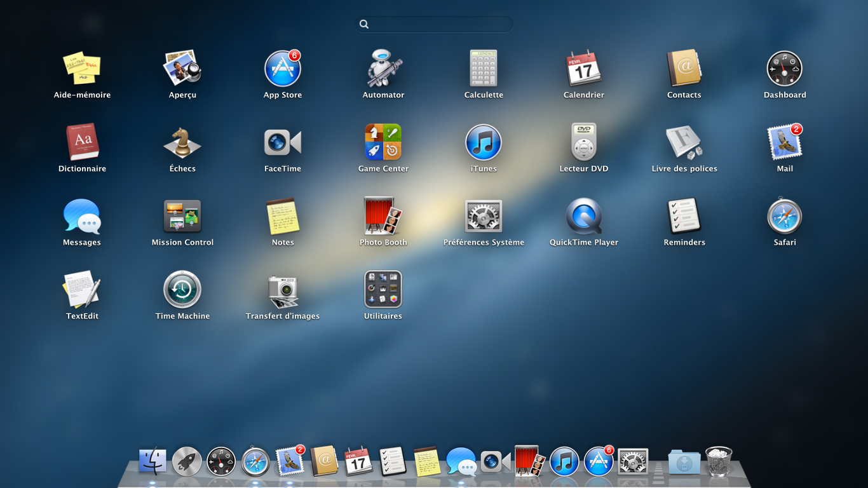Open Safari from the Dock
The height and width of the screenshot is (488, 868).
point(255,462)
